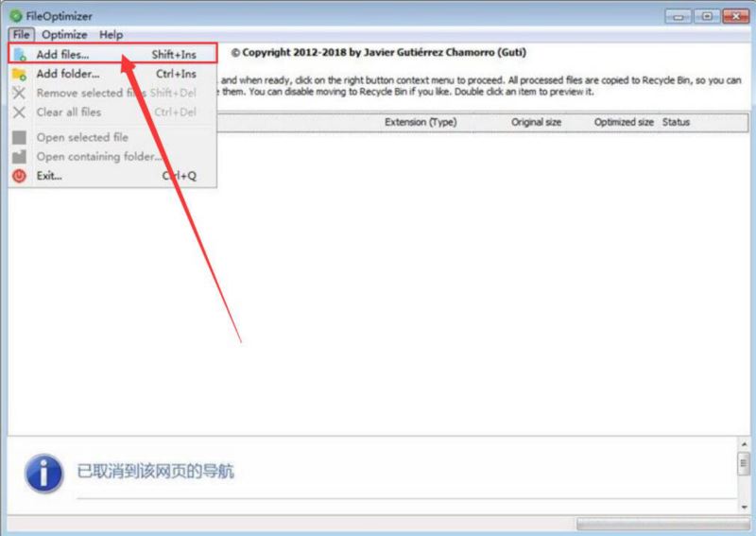Click the copyright text by Javier Gutiérrez Chamorro

(x=379, y=53)
